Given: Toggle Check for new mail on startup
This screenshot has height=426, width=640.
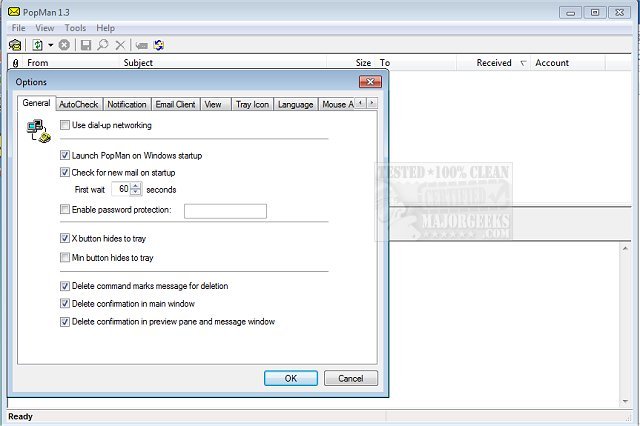Looking at the screenshot, I should 64,172.
